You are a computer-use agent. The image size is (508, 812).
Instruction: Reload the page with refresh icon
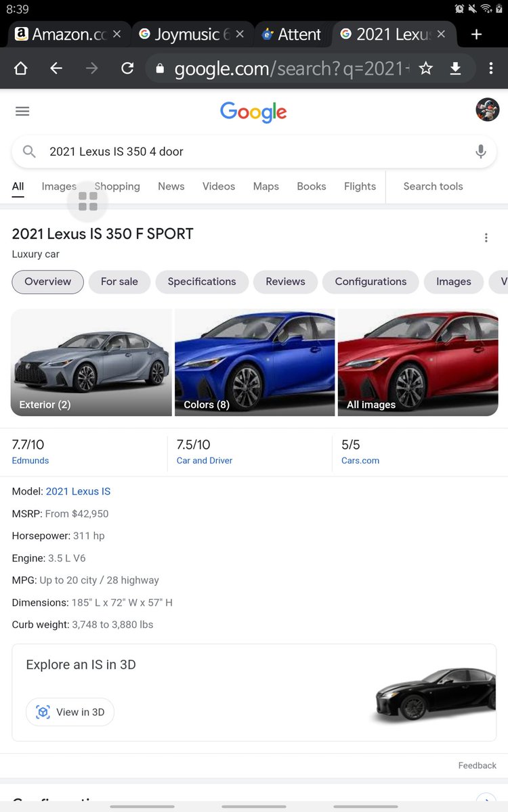(127, 68)
